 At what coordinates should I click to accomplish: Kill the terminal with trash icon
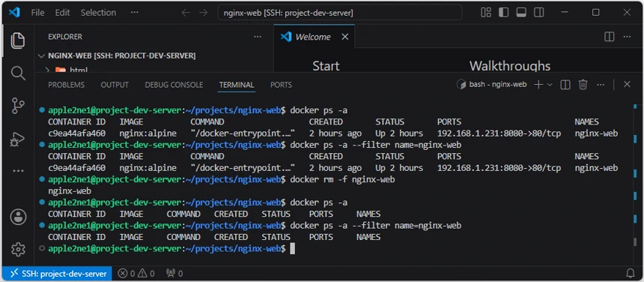coord(583,85)
